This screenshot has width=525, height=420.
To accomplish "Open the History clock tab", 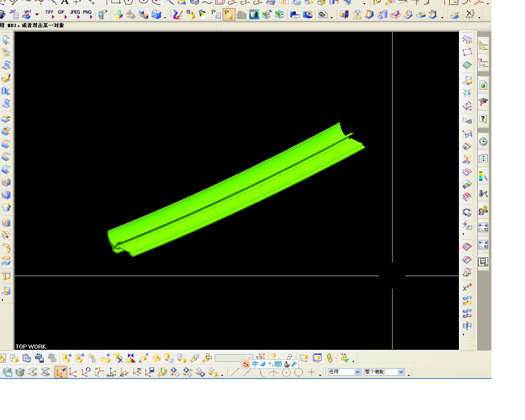I will point(483,142).
